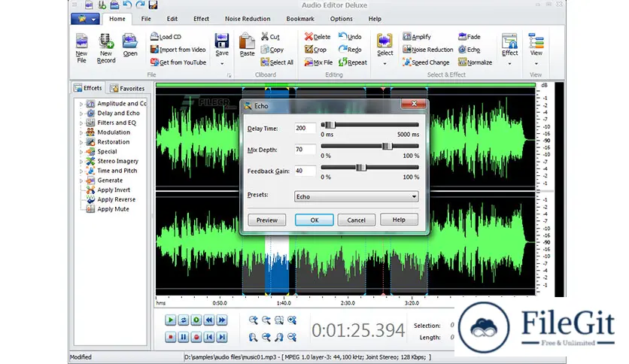Open the Noise Reduction ribbon tab
The width and height of the screenshot is (629, 364).
tap(248, 19)
